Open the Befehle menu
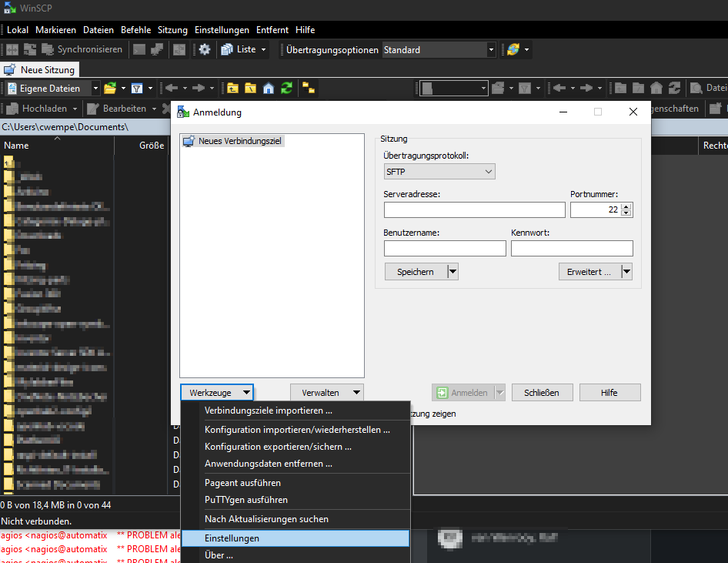 (136, 30)
